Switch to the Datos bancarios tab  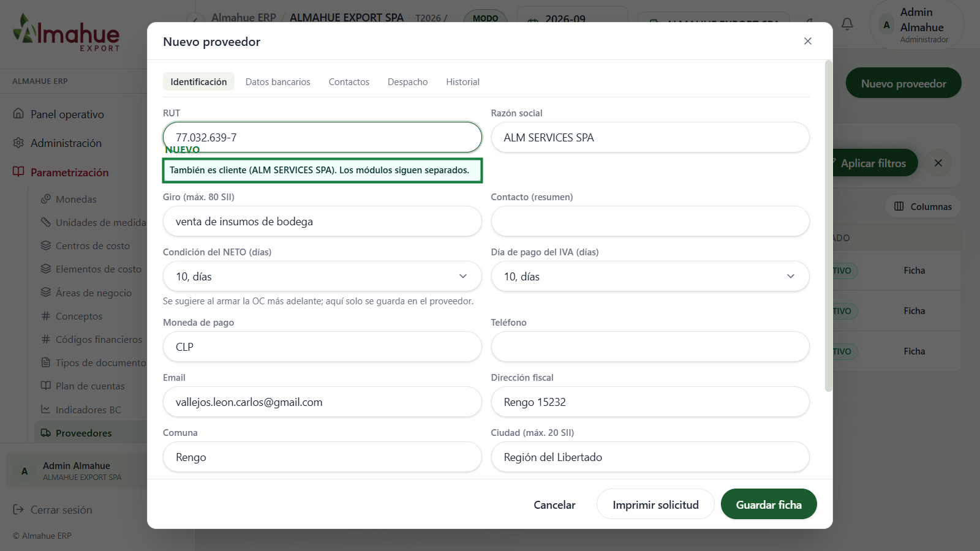click(x=277, y=81)
